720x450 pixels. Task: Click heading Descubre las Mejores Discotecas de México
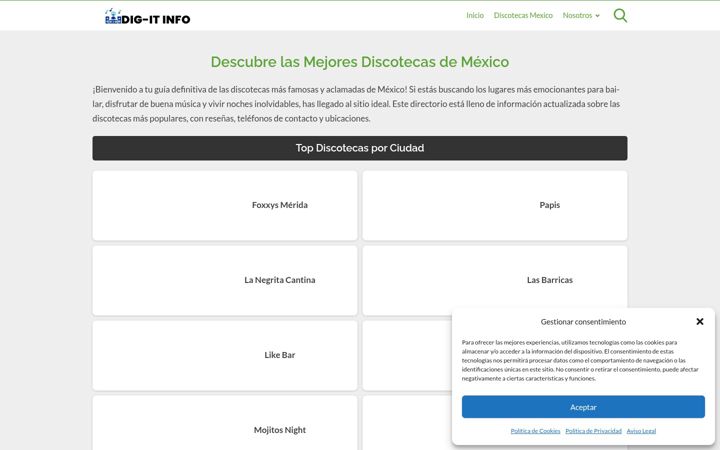point(360,62)
